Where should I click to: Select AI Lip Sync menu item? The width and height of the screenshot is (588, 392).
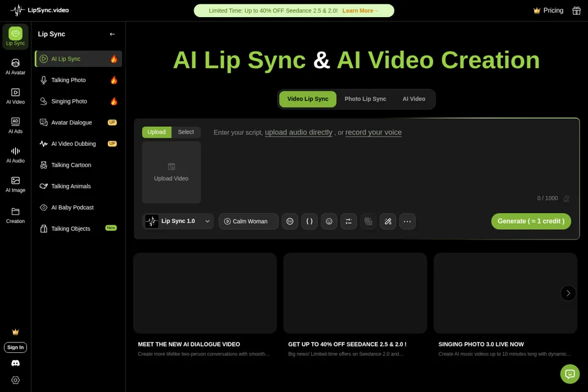pos(78,59)
